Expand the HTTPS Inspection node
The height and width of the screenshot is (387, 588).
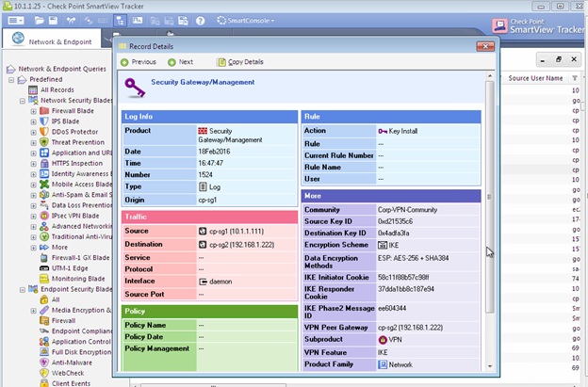pos(33,164)
